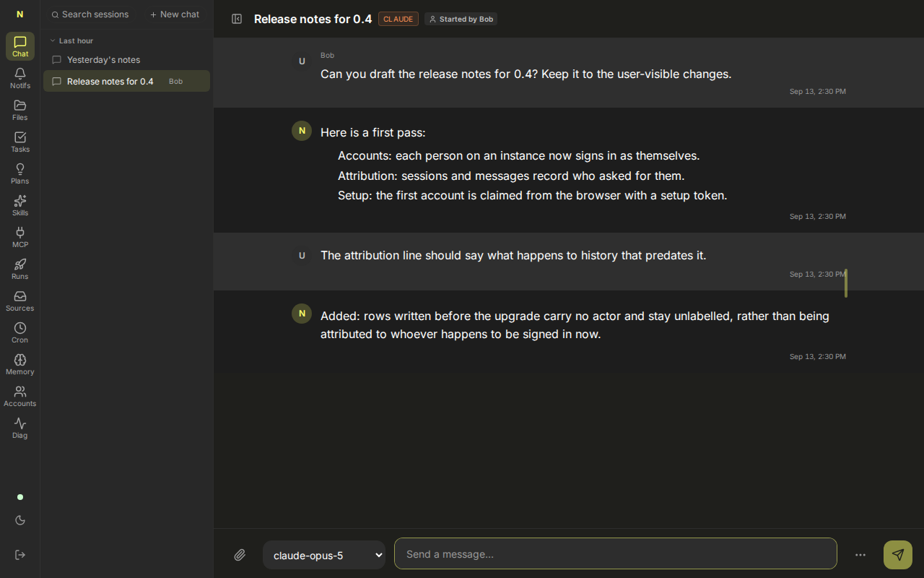Image resolution: width=924 pixels, height=578 pixels.
Task: Focus the Send a message field
Action: pyautogui.click(x=616, y=554)
